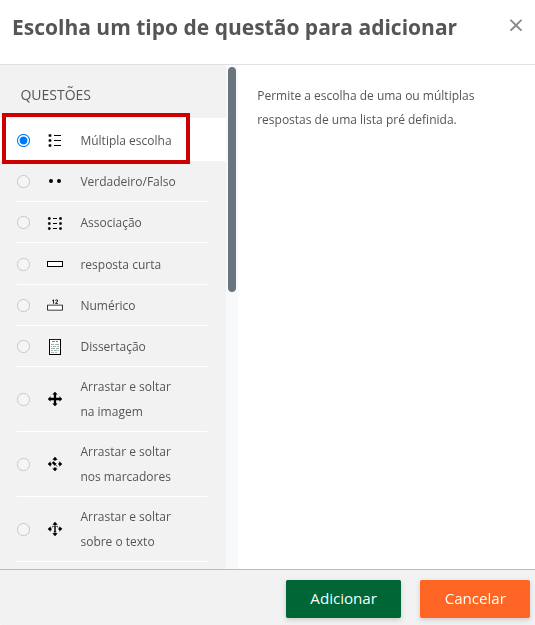Click the Dissertação page icon
Viewport: 535px width, 625px height.
point(55,347)
